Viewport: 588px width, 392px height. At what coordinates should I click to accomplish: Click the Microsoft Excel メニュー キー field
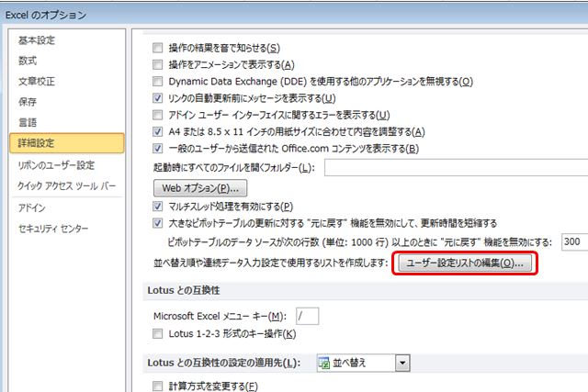pyautogui.click(x=307, y=316)
